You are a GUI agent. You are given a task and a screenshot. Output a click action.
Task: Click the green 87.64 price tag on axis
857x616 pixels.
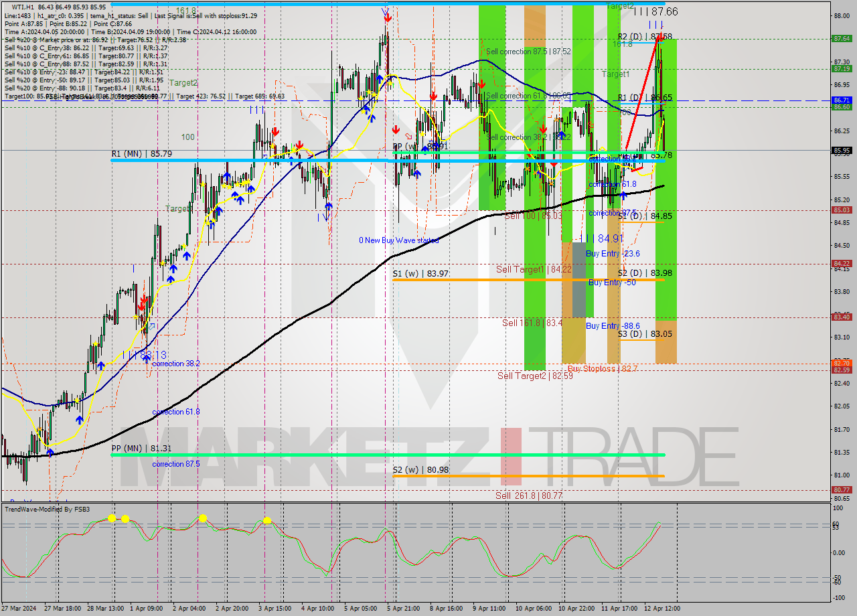click(x=842, y=39)
